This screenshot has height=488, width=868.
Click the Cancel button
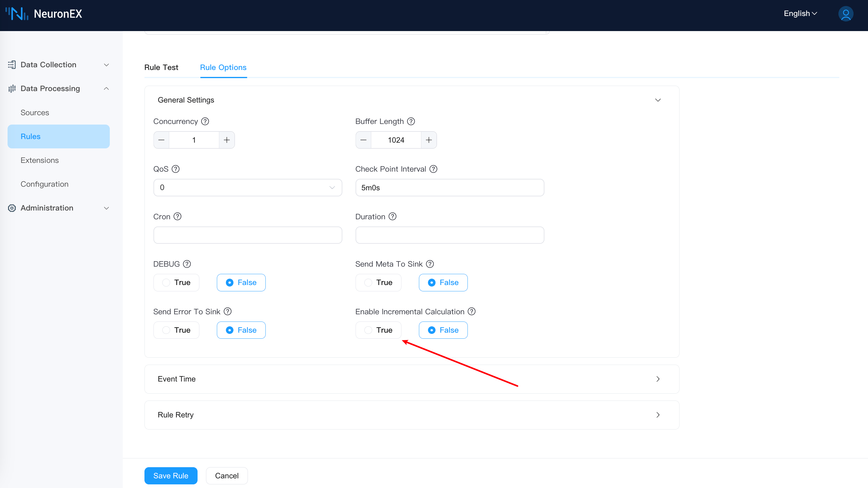coord(227,476)
